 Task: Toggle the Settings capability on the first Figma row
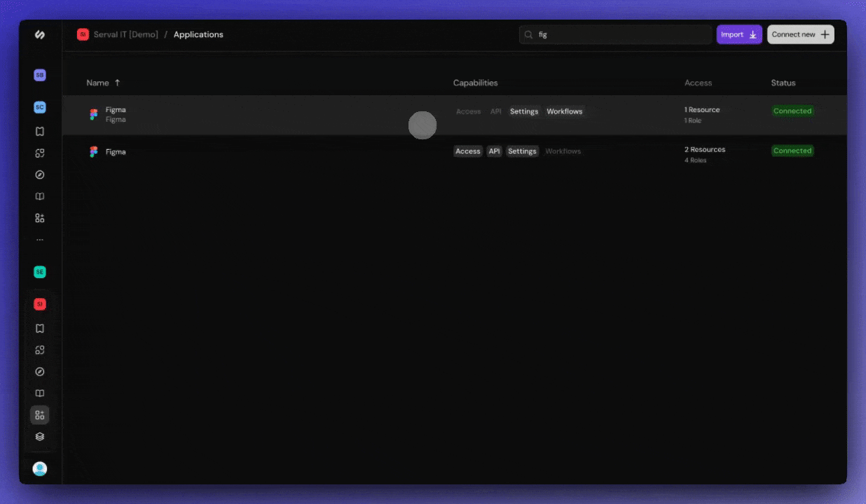tap(524, 111)
